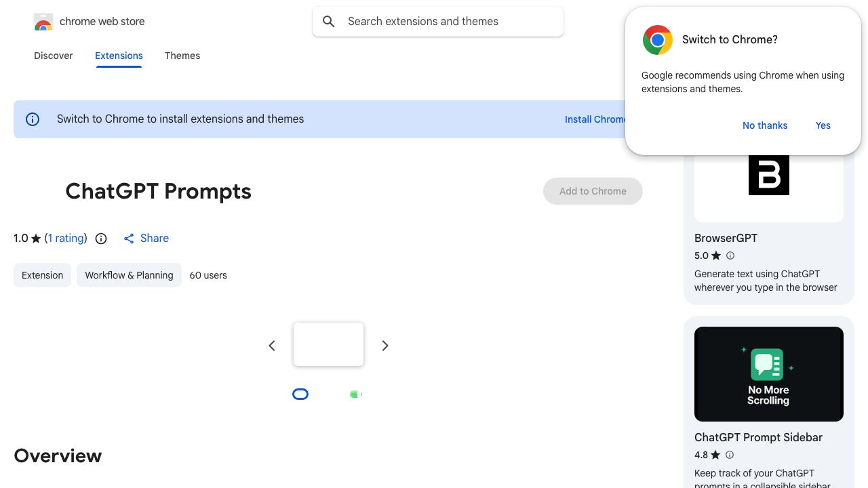Viewport: 868px width, 488px height.
Task: Show the previous screenshot with the left arrow
Action: [x=272, y=346]
